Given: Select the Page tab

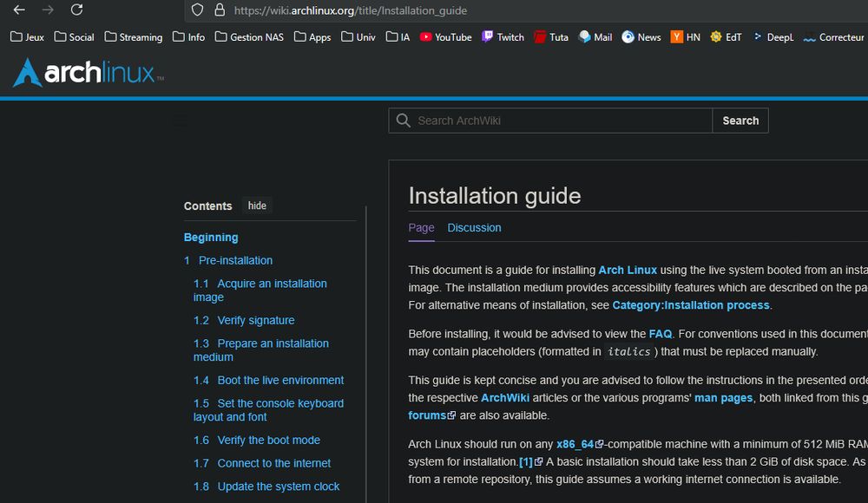Looking at the screenshot, I should (x=421, y=227).
